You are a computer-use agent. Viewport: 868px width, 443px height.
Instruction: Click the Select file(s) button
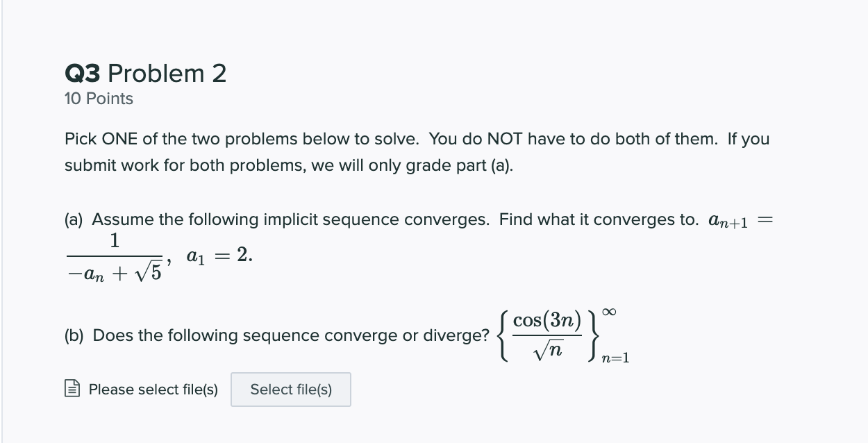[290, 390]
